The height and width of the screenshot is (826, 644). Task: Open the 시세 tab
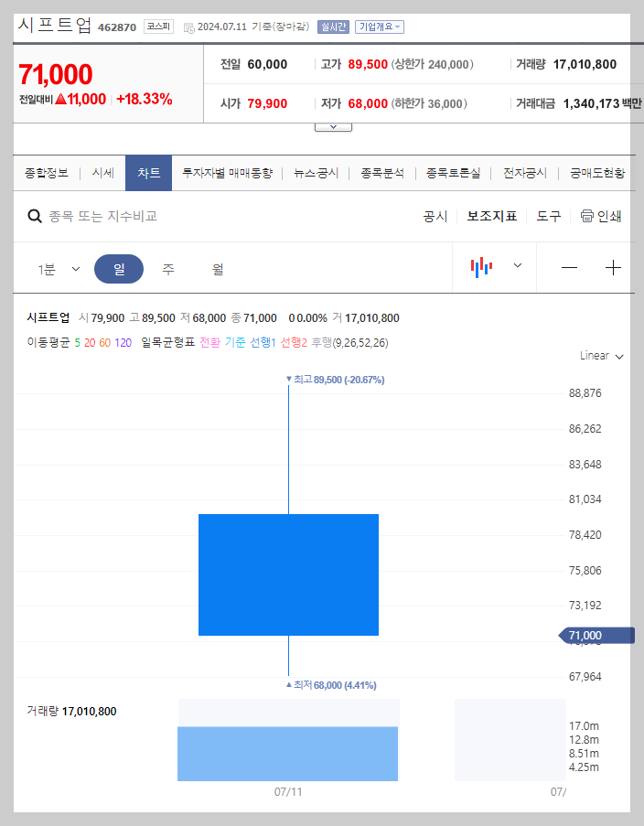point(102,173)
